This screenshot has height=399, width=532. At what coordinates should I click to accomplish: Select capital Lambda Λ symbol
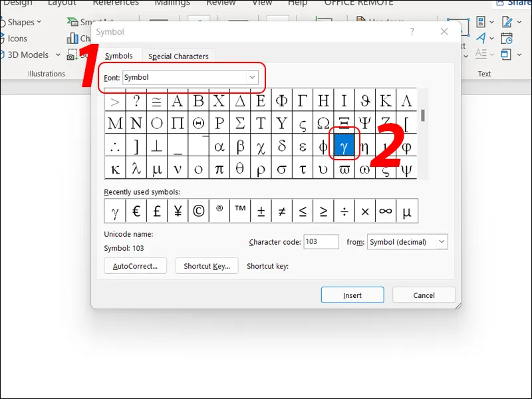[406, 101]
